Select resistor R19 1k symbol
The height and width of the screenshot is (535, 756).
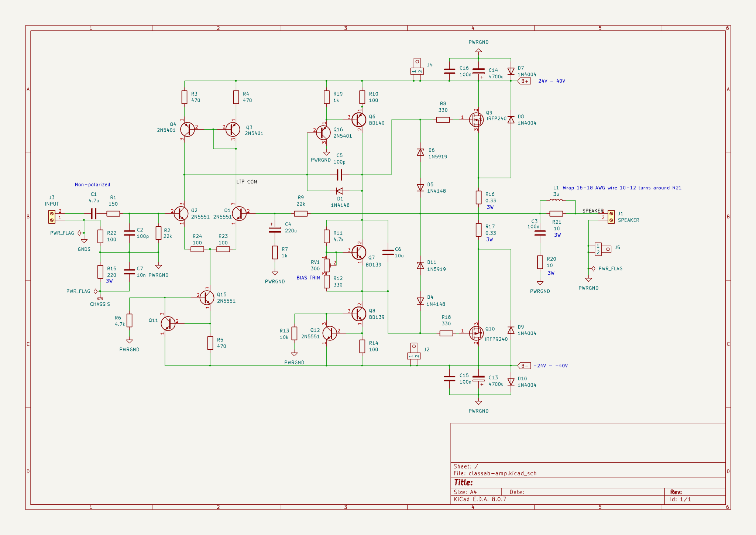(327, 97)
